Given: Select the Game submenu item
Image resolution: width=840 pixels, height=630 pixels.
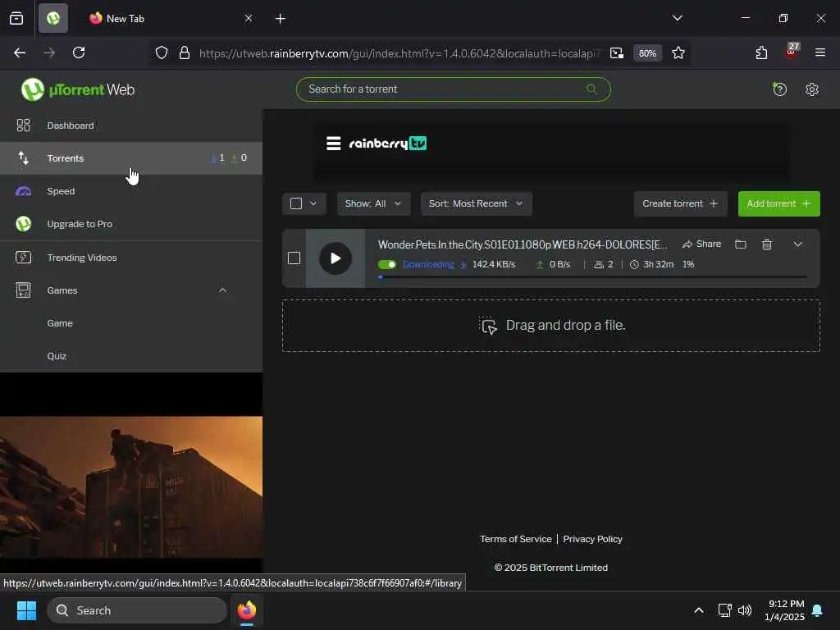Looking at the screenshot, I should click(59, 323).
